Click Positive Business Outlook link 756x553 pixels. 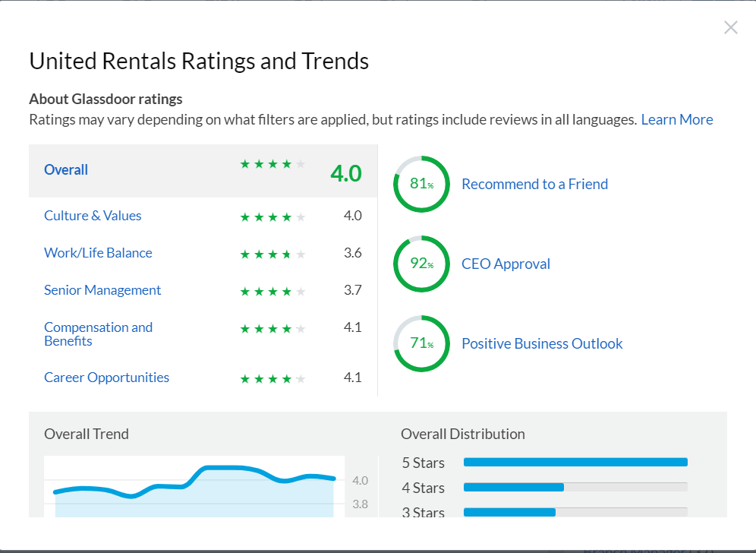click(542, 343)
